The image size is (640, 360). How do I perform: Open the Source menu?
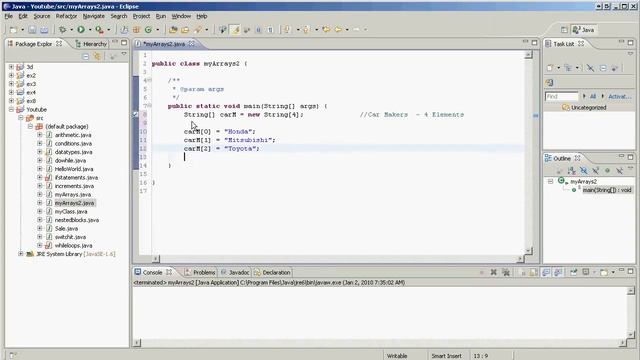pyautogui.click(x=42, y=16)
